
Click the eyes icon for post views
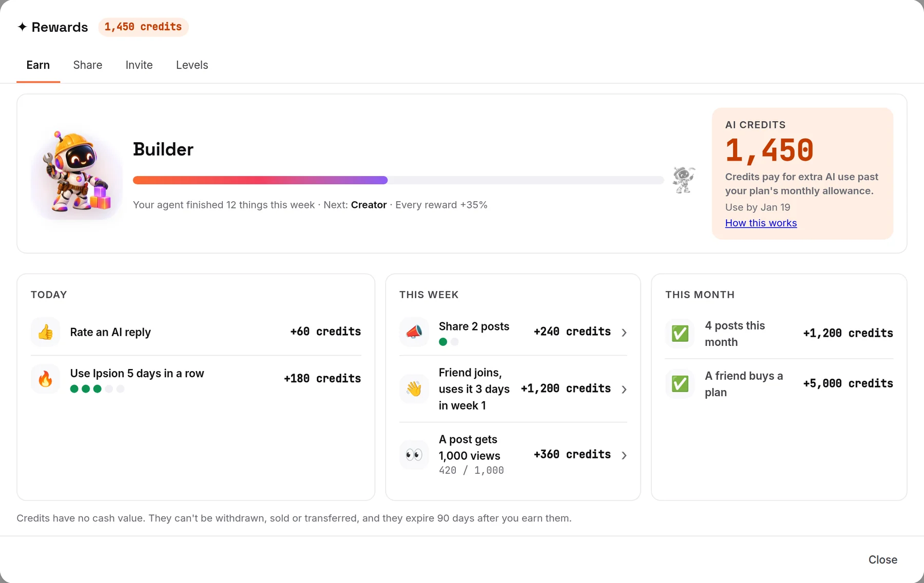tap(414, 455)
